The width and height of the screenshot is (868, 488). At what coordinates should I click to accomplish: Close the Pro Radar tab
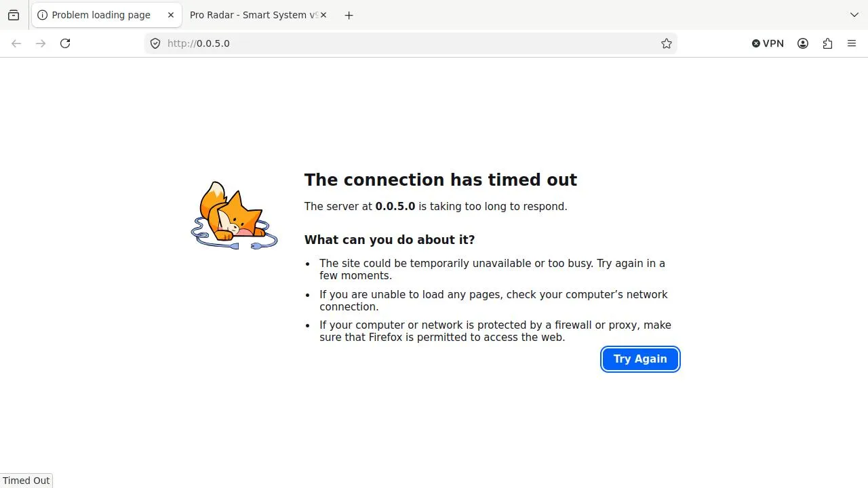click(x=323, y=15)
